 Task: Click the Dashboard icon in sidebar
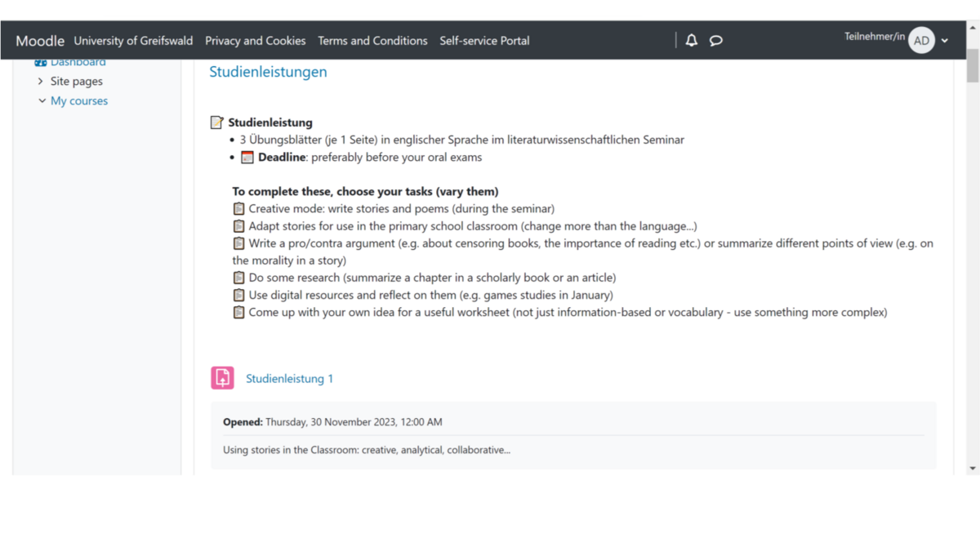point(41,62)
